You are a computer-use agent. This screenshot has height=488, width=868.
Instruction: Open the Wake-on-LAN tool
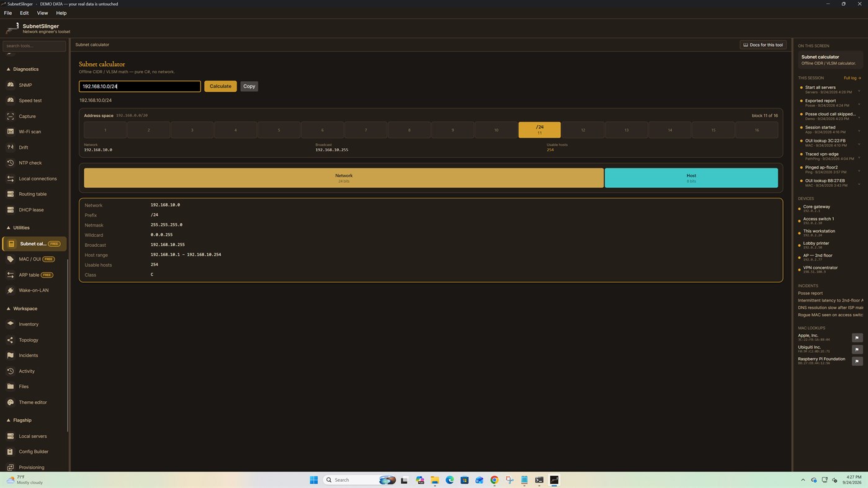coord(34,290)
